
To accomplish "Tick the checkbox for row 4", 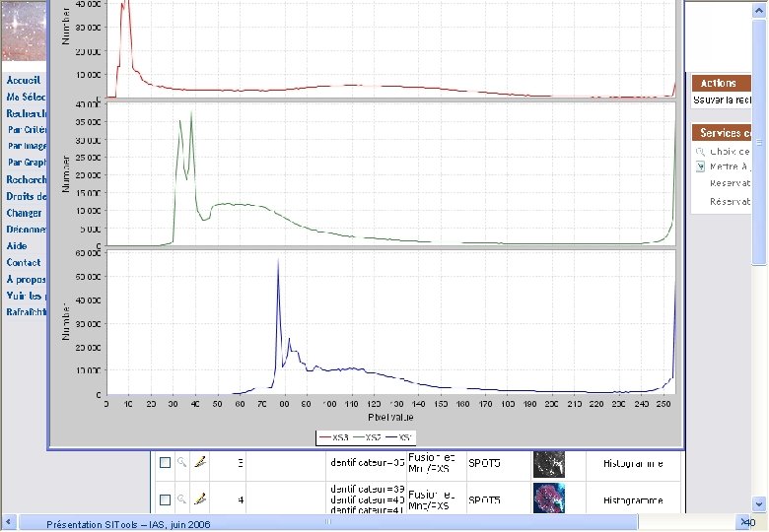I will pyautogui.click(x=166, y=499).
